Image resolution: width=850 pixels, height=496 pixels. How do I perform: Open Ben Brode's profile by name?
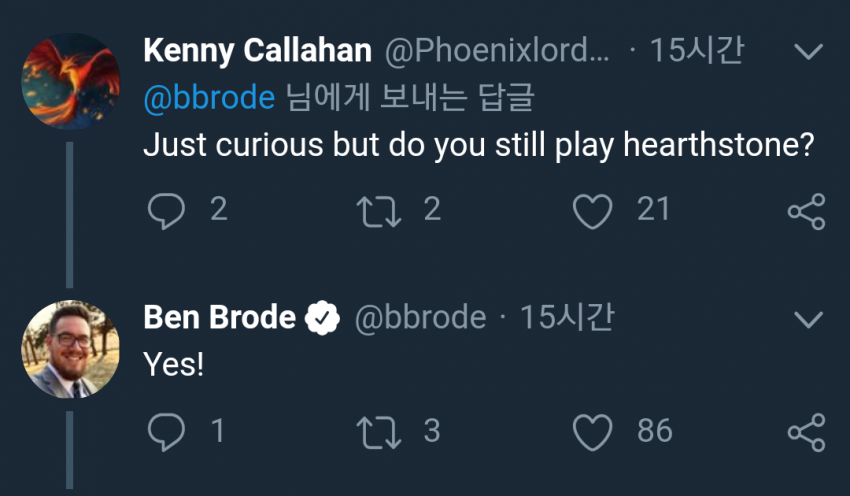click(x=220, y=318)
